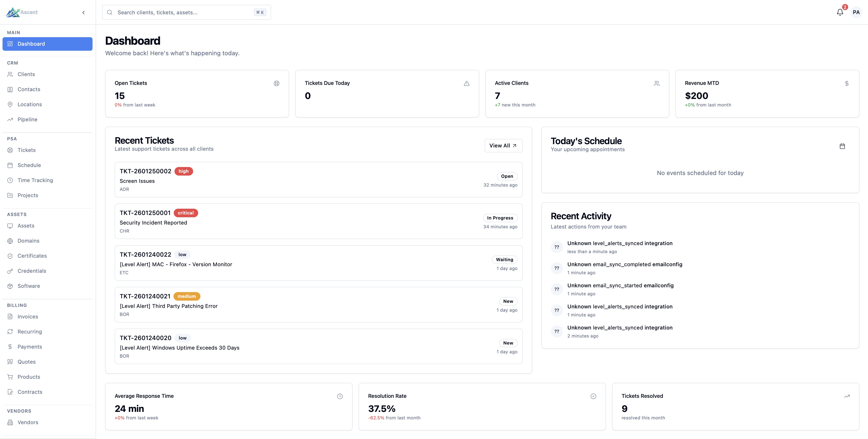Image resolution: width=868 pixels, height=439 pixels.
Task: Click the trend icon on Tickets Resolved card
Action: click(847, 396)
